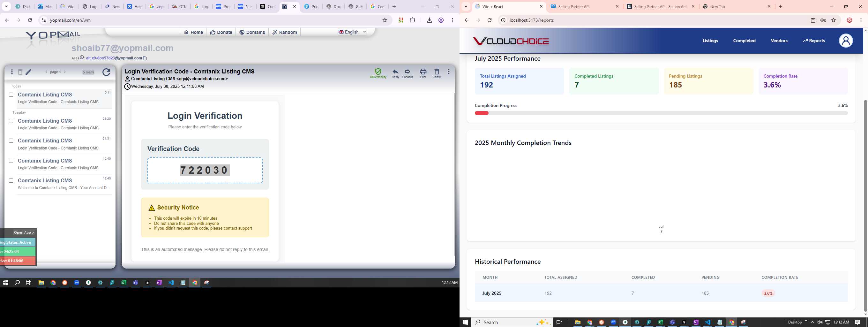Click the verification code 722030

pyautogui.click(x=205, y=170)
